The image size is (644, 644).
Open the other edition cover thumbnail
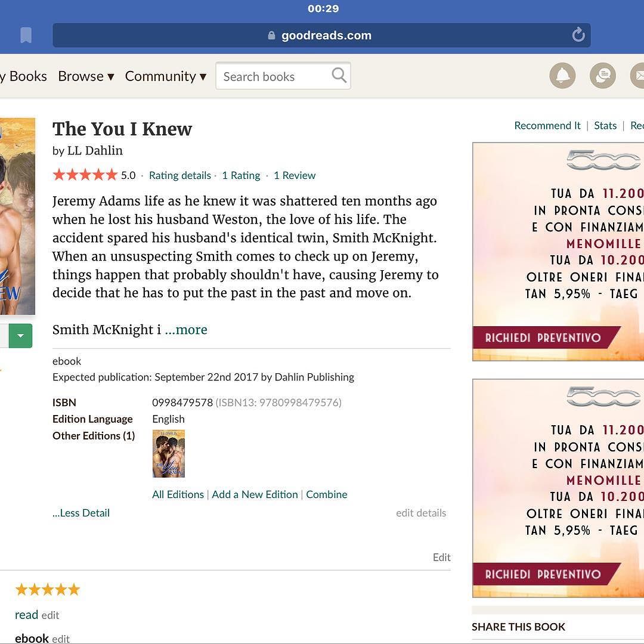(168, 453)
